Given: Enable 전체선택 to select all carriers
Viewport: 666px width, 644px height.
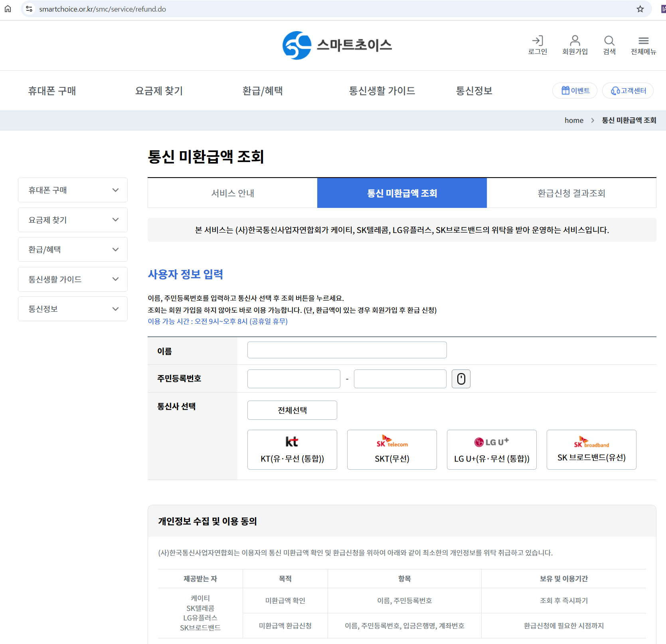Looking at the screenshot, I should pyautogui.click(x=292, y=410).
